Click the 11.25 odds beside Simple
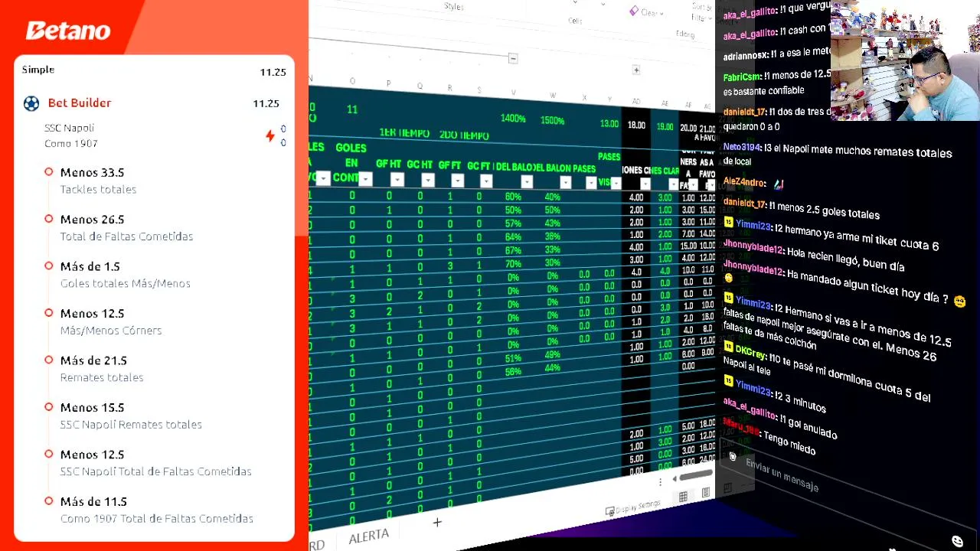 [x=273, y=72]
